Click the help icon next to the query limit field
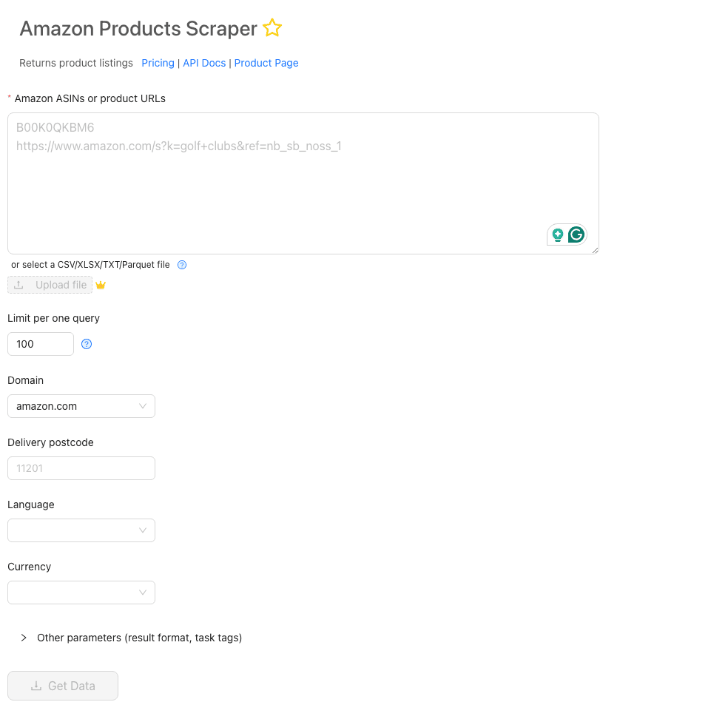The height and width of the screenshot is (719, 728). click(87, 344)
